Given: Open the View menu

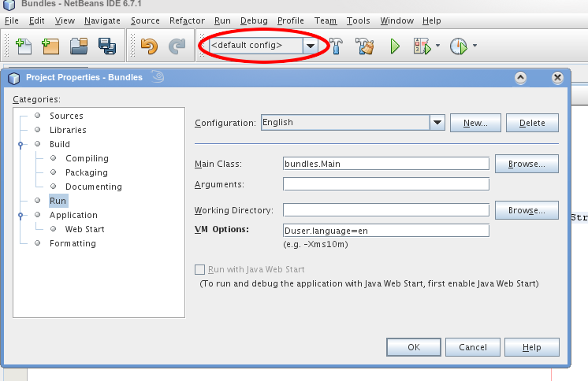Looking at the screenshot, I should 65,20.
